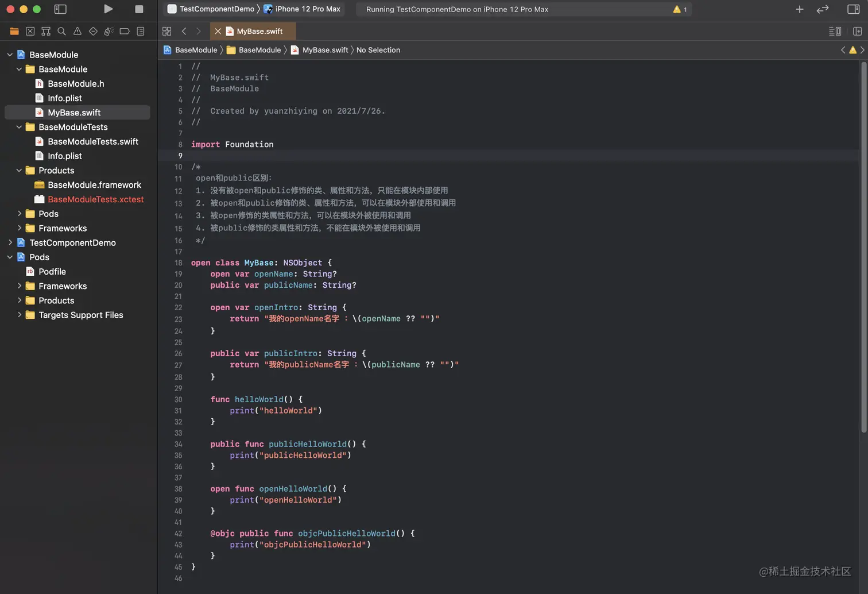Show the Breakpoint navigator
The width and height of the screenshot is (868, 594).
(x=125, y=31)
